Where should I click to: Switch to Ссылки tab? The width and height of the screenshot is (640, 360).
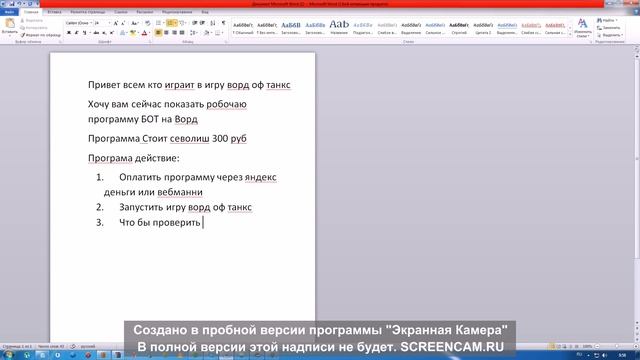pyautogui.click(x=120, y=12)
